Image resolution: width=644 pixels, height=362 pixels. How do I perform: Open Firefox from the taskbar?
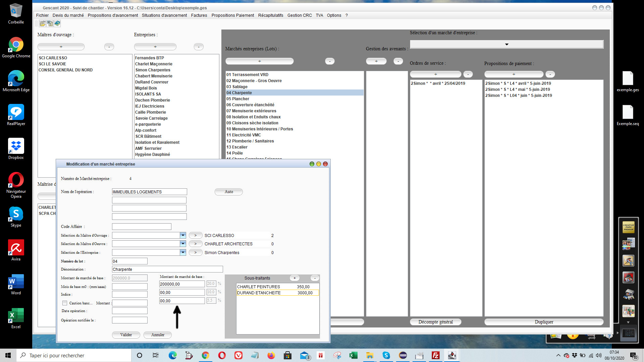pyautogui.click(x=271, y=355)
